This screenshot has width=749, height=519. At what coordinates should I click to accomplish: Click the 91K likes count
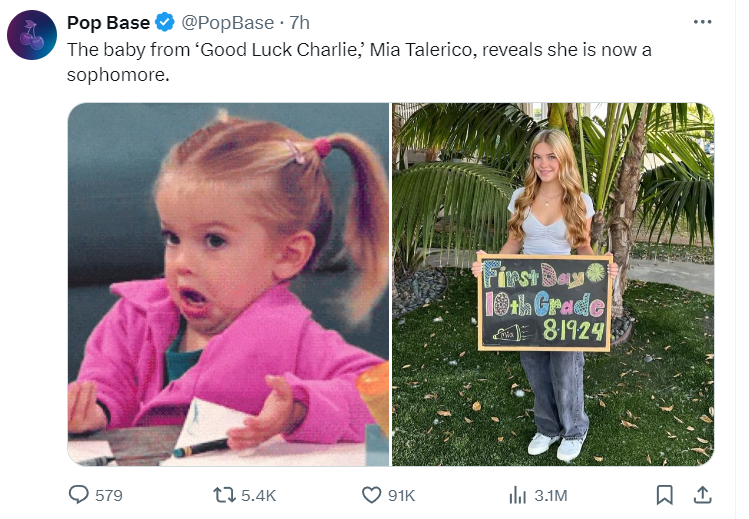click(401, 495)
